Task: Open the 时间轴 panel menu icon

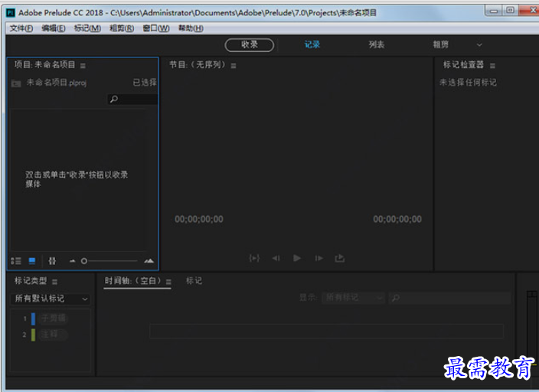Action: click(x=168, y=282)
